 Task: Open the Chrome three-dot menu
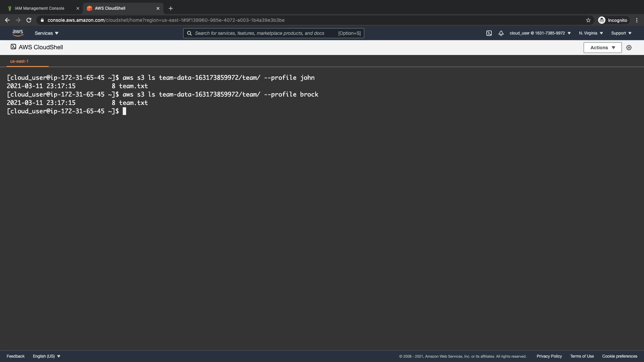pos(637,20)
